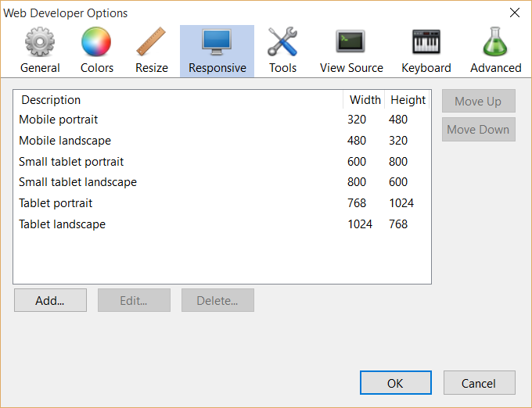
Task: Open the Tools wrench and screwdriver icon
Action: (x=282, y=41)
